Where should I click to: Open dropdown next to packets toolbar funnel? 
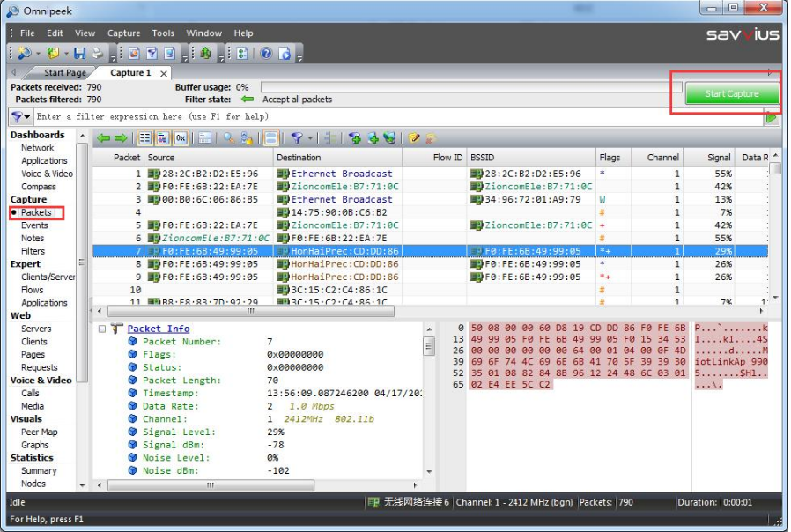310,138
